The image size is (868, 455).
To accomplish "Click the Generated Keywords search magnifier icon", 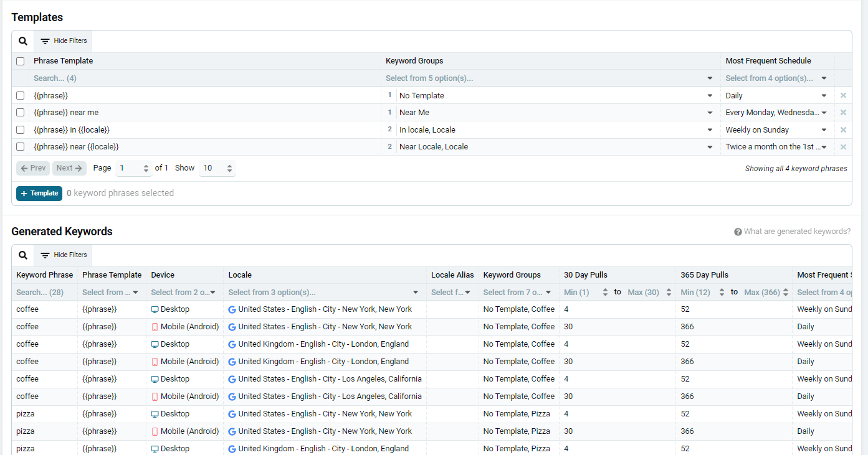I will pos(23,255).
